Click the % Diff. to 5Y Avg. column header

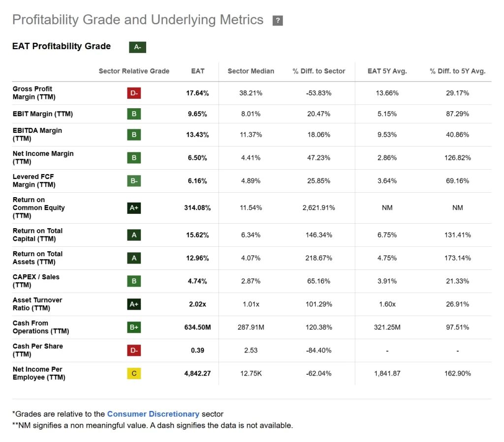pyautogui.click(x=457, y=71)
